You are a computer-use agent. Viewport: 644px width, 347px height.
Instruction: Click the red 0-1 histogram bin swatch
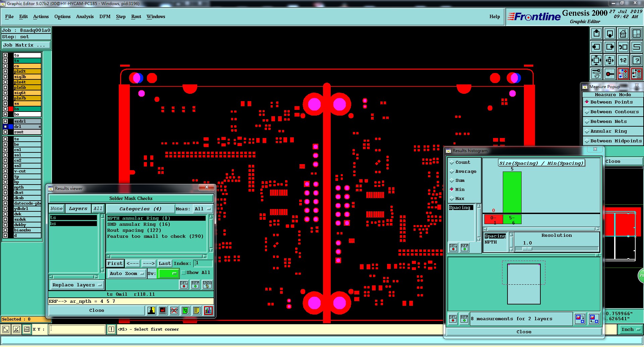(x=493, y=219)
